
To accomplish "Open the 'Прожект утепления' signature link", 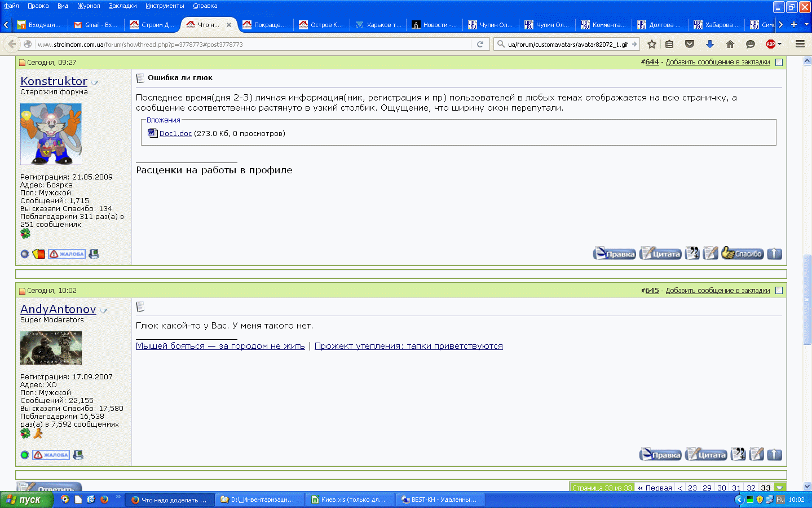I will point(409,346).
